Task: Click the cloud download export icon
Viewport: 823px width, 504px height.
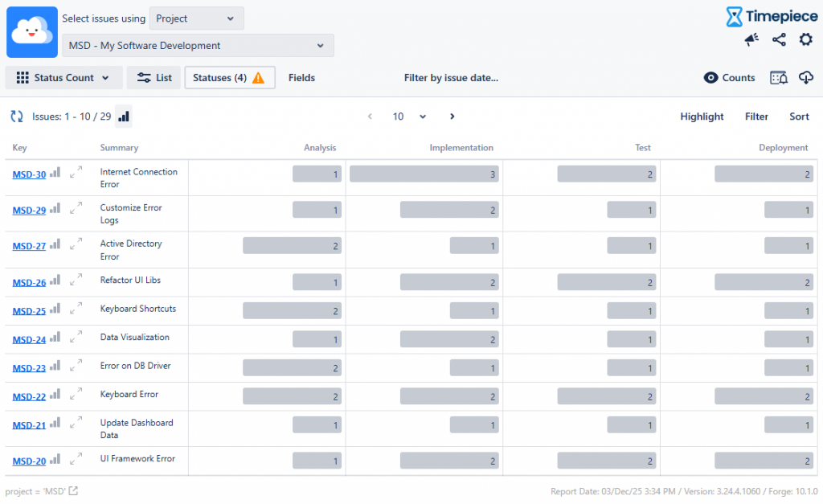Action: (805, 78)
